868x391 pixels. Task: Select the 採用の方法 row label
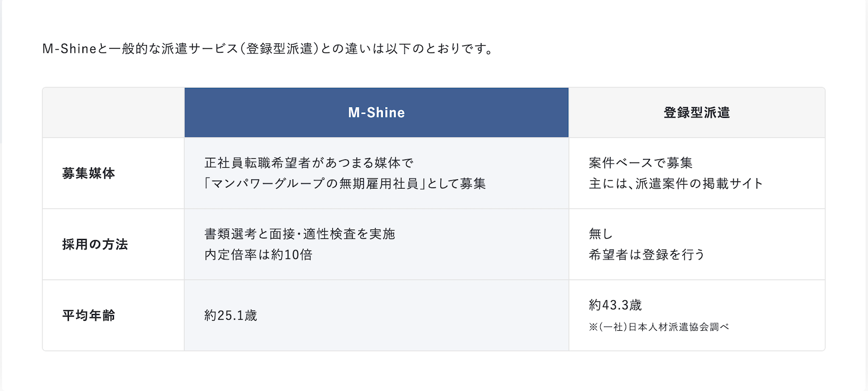click(x=95, y=245)
